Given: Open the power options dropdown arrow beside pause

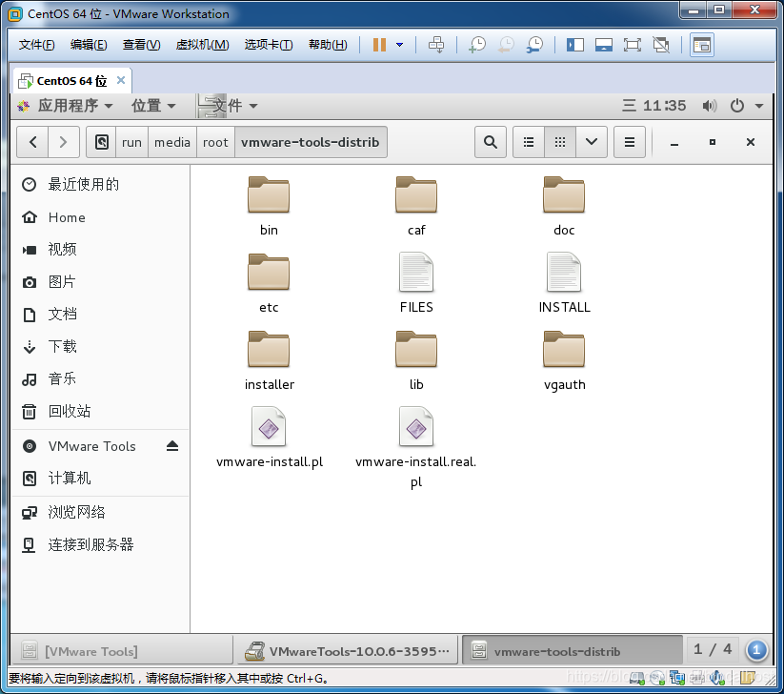Looking at the screenshot, I should point(399,45).
